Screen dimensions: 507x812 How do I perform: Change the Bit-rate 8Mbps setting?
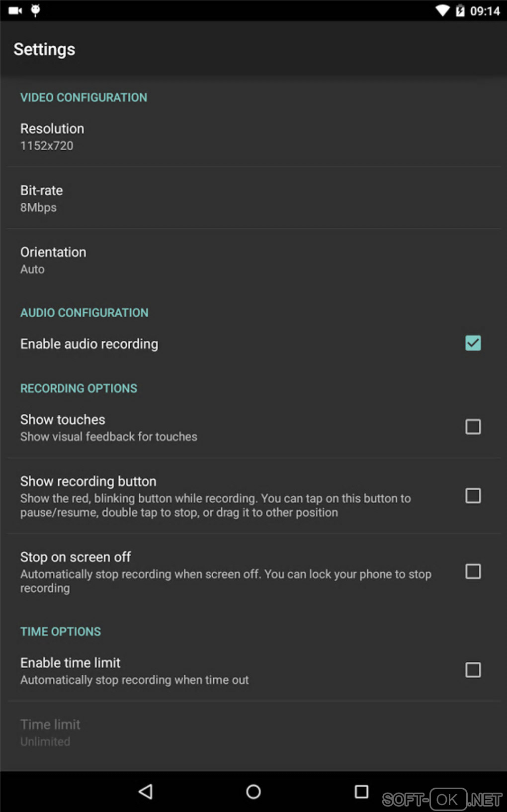tap(42, 198)
